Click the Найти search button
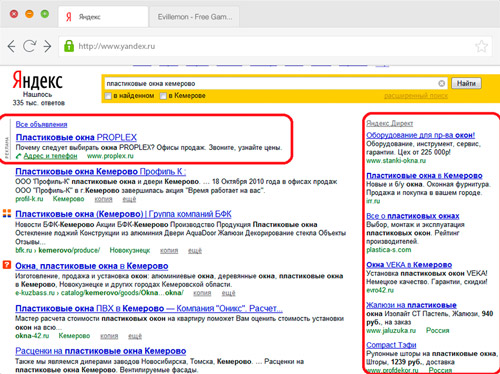 point(466,83)
